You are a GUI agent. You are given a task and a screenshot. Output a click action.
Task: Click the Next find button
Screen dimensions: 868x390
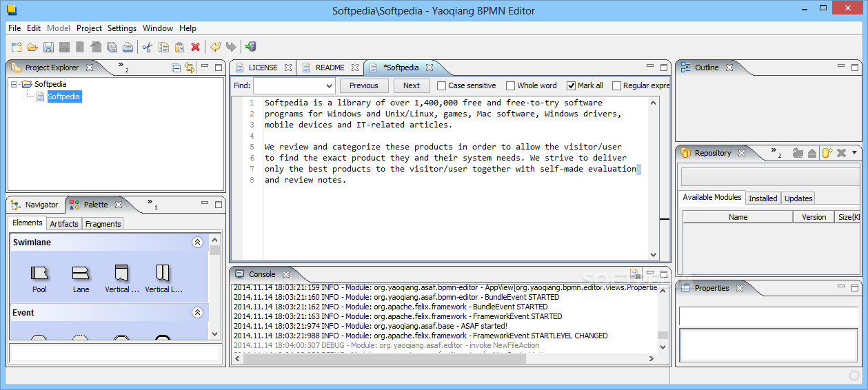click(x=411, y=85)
